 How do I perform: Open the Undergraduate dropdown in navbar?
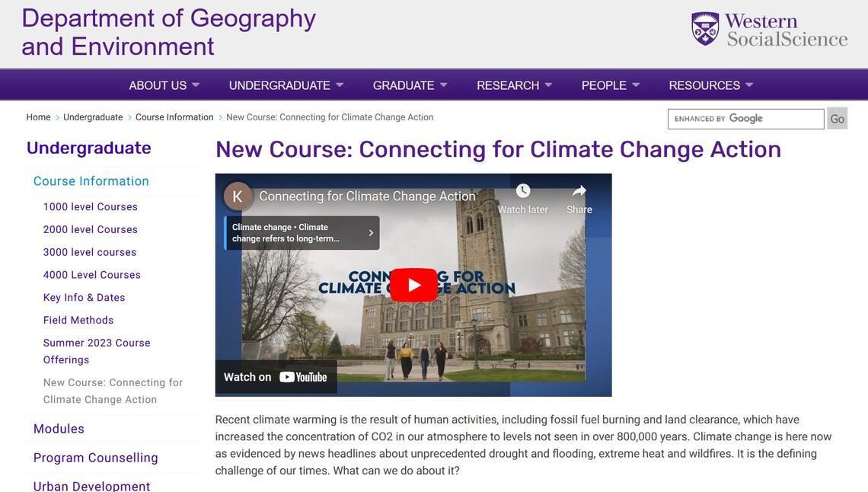pyautogui.click(x=286, y=85)
